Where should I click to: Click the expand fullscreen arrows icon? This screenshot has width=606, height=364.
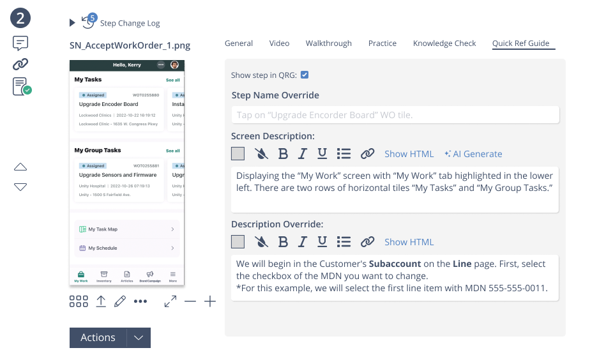click(x=170, y=302)
